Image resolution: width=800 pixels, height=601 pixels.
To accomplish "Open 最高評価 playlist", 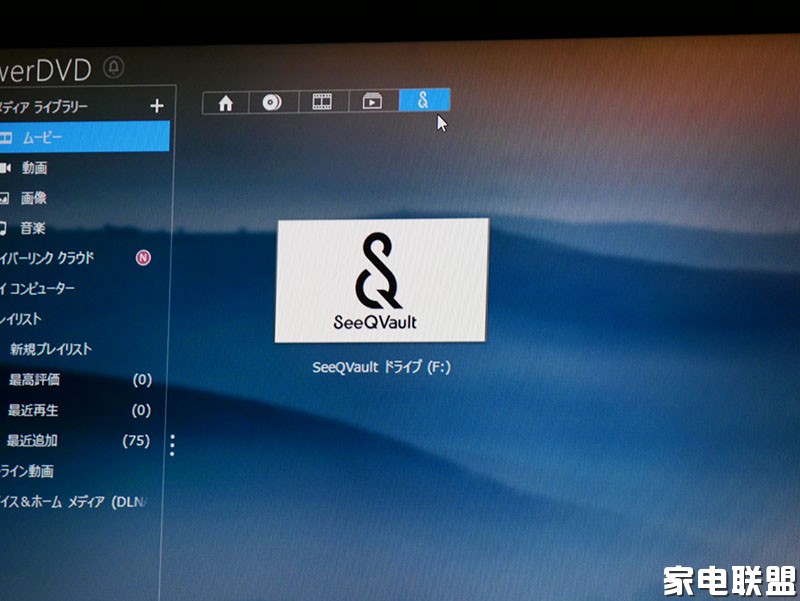I will pos(34,380).
